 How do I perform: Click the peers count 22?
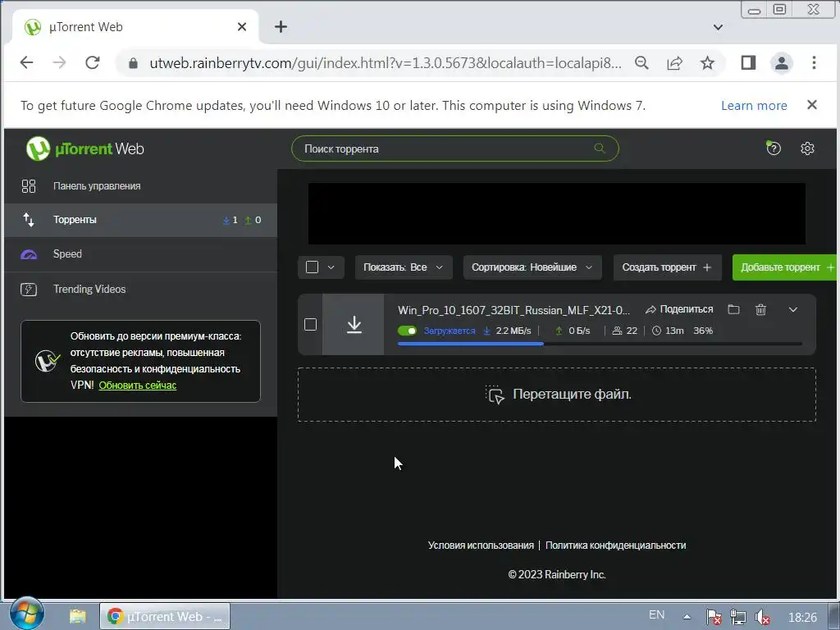632,331
